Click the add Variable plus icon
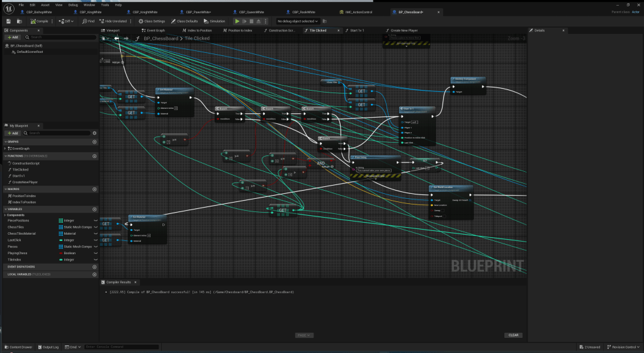Image resolution: width=644 pixels, height=353 pixels. tap(94, 208)
